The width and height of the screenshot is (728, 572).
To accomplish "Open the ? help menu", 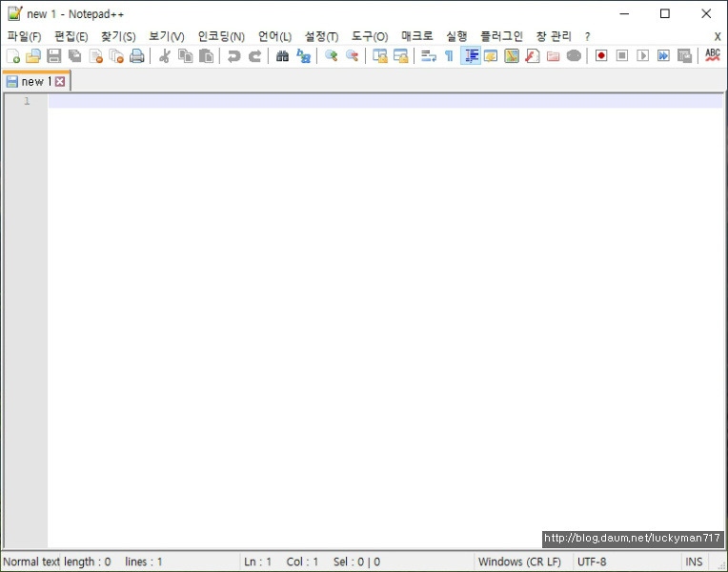I will tap(587, 36).
